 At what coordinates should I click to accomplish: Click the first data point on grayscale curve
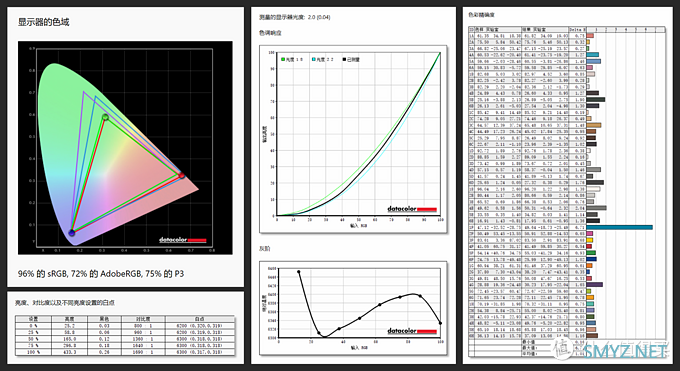(299, 272)
